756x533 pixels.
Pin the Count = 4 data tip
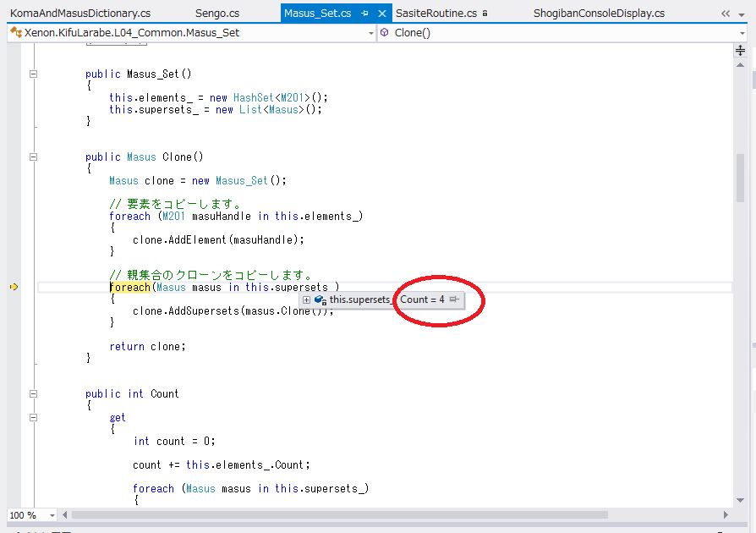click(x=454, y=299)
